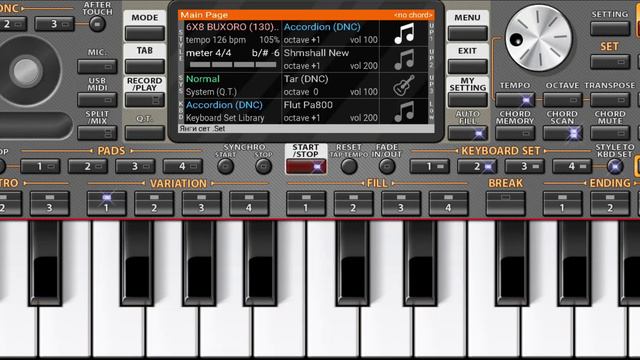Select VARIATION 2
Viewport: 640px width, 360px height.
(x=154, y=203)
